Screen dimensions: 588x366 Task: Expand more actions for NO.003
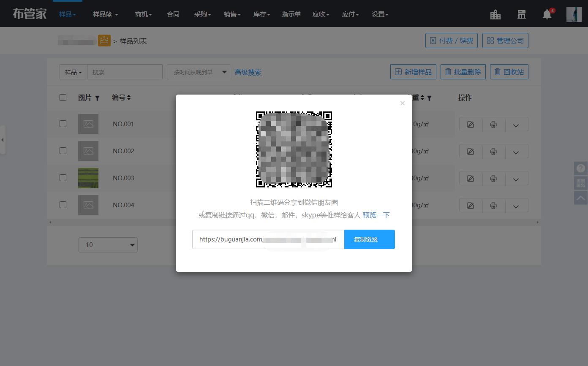pyautogui.click(x=516, y=179)
